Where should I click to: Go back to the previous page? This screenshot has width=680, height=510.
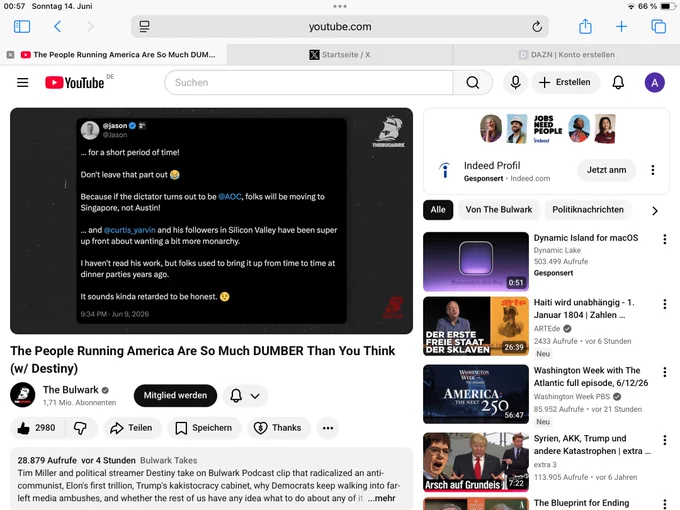coord(57,26)
